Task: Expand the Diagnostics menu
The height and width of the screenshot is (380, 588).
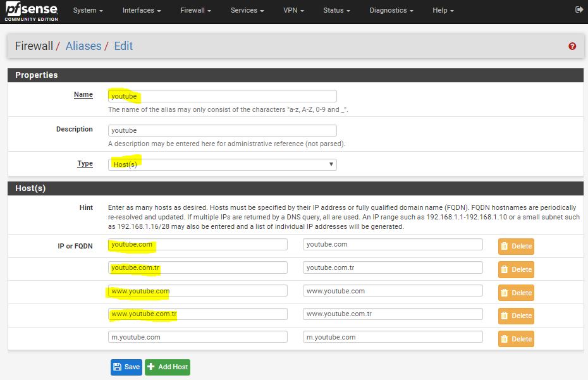Action: point(391,11)
